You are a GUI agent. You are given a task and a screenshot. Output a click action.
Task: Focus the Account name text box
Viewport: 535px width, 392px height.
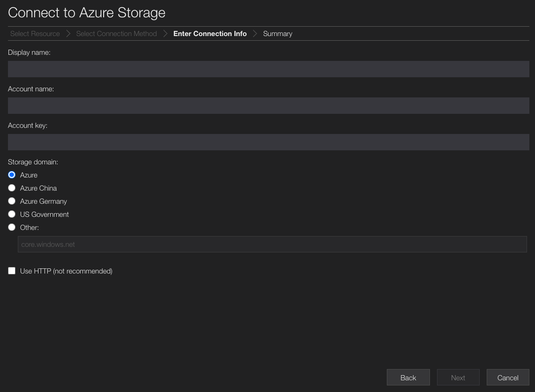(x=269, y=106)
